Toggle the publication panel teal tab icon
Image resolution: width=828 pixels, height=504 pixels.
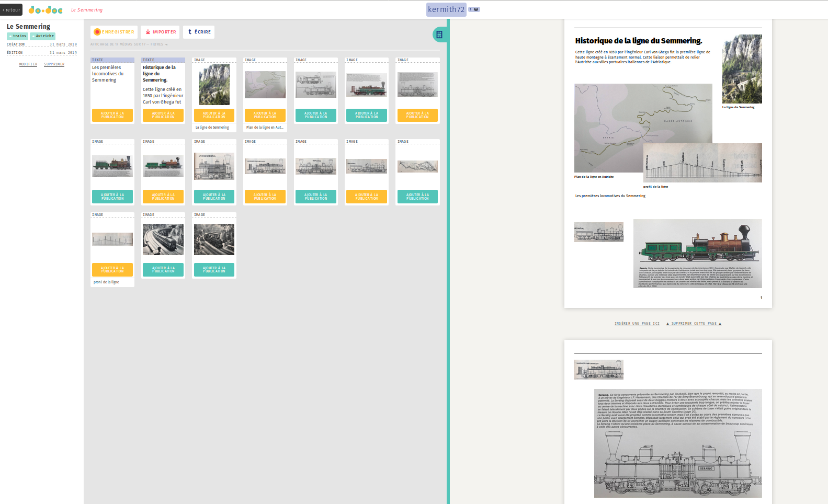[439, 35]
